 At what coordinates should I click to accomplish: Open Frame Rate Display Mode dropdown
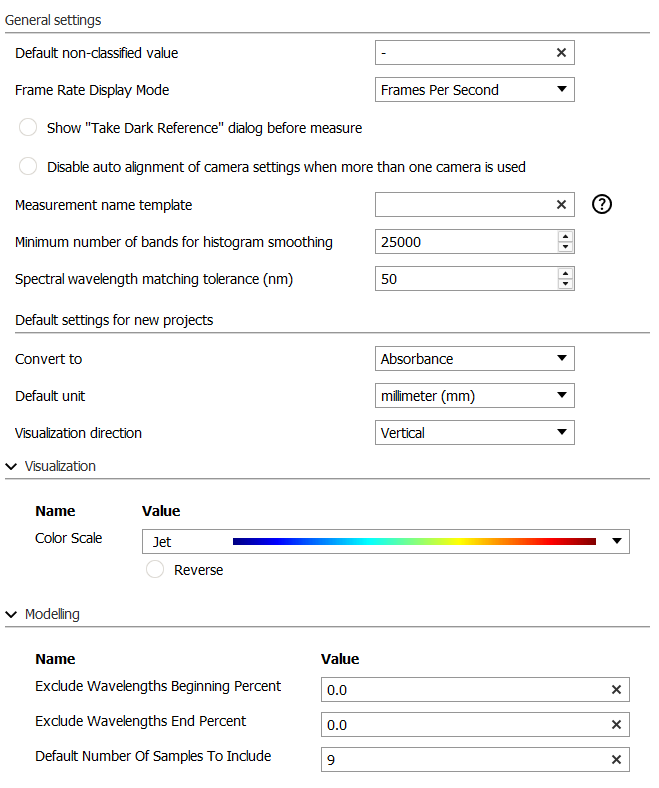point(474,90)
